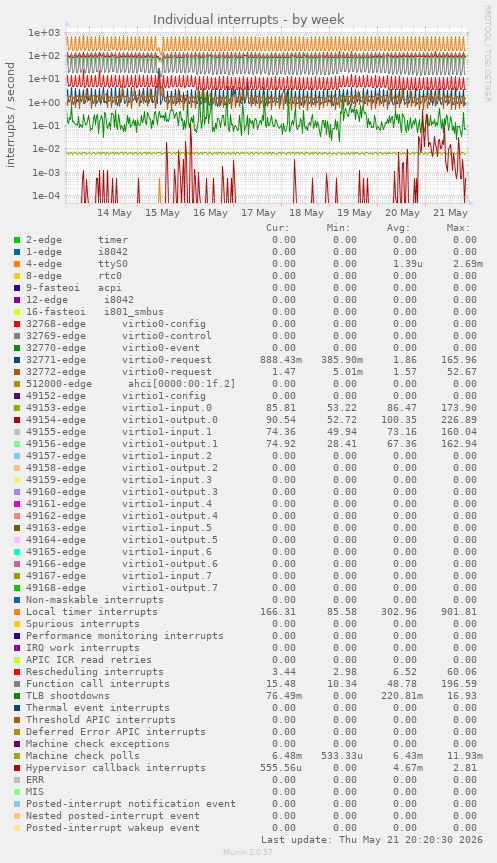Click the 17 May date axis label

(258, 212)
